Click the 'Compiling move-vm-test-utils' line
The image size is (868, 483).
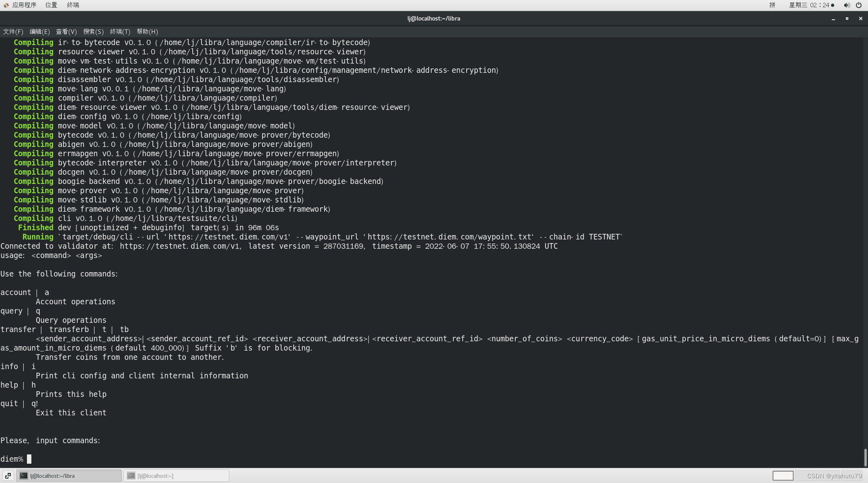(190, 61)
